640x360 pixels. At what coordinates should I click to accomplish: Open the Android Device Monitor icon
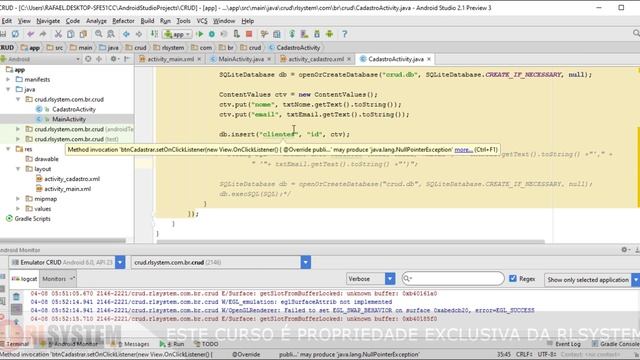point(329,34)
